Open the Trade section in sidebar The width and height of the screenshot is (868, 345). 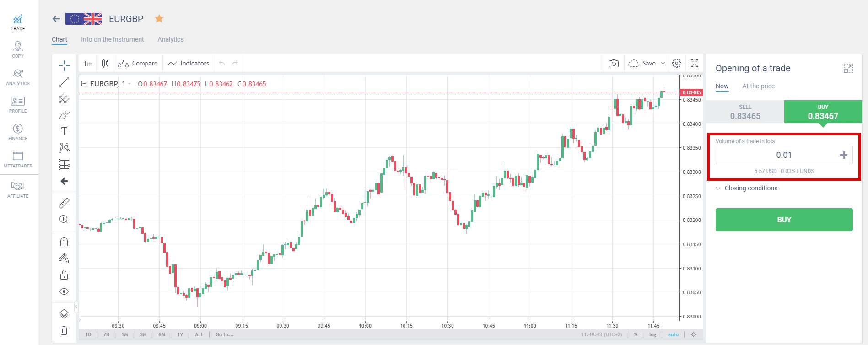point(18,22)
